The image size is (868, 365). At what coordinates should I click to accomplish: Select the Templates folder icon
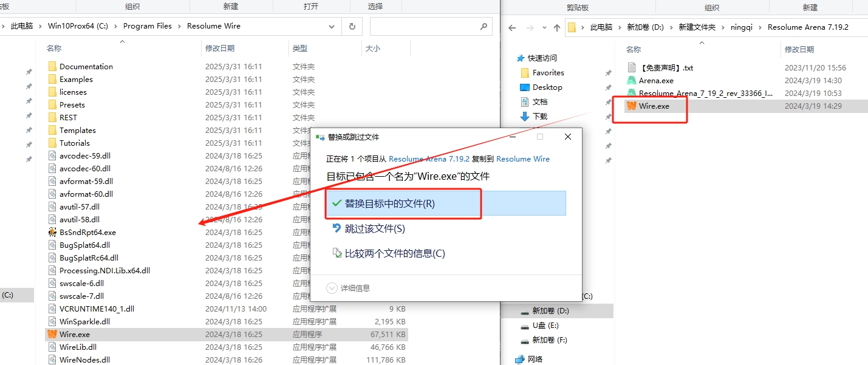pos(52,130)
